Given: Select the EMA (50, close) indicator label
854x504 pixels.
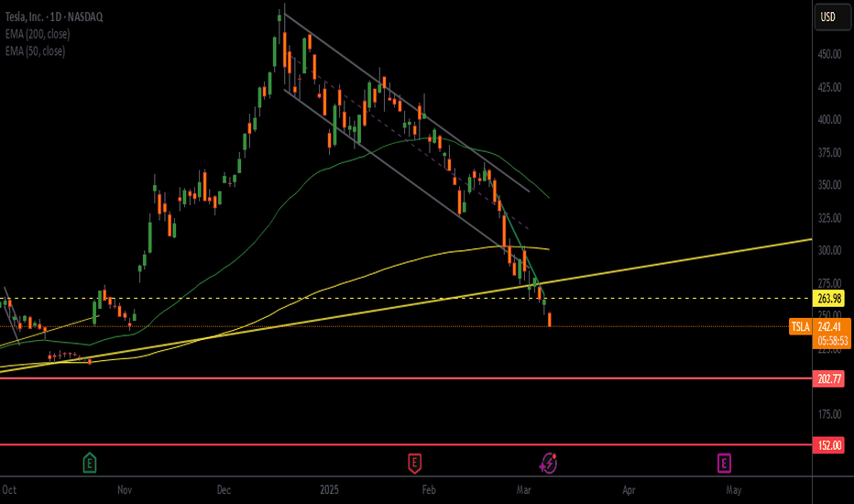Looking at the screenshot, I should click(x=36, y=50).
